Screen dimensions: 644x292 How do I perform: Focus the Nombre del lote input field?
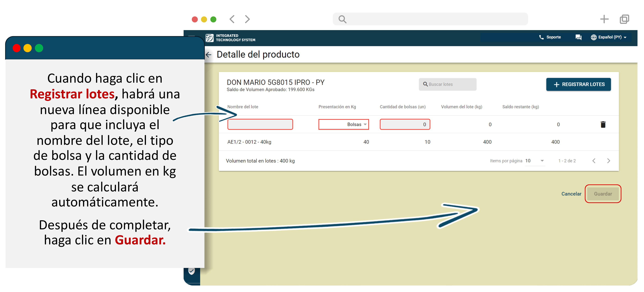[x=260, y=124]
